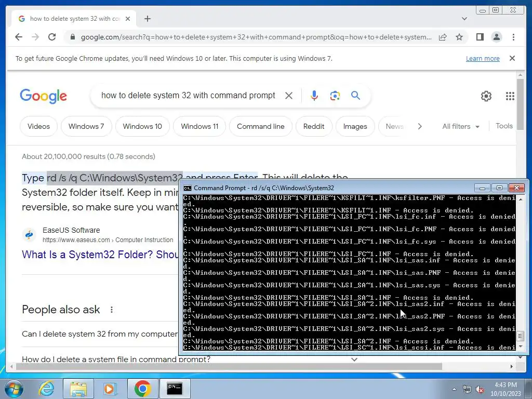Start a voice search with the microphone
Viewport: 532px width, 399px height.
point(314,96)
